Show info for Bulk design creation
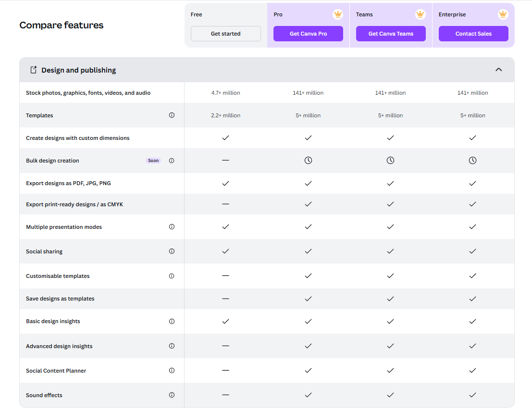 (172, 161)
